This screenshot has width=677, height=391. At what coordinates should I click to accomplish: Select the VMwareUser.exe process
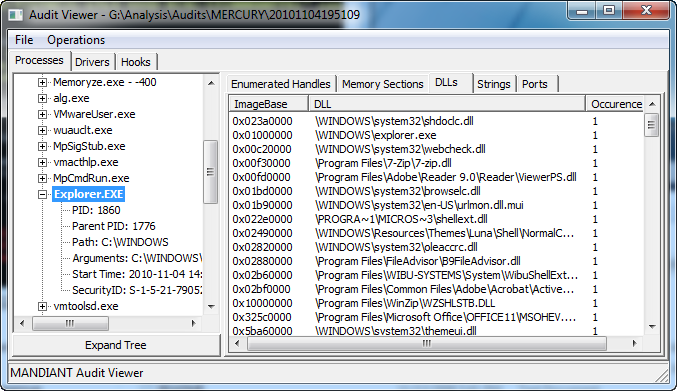[94, 114]
